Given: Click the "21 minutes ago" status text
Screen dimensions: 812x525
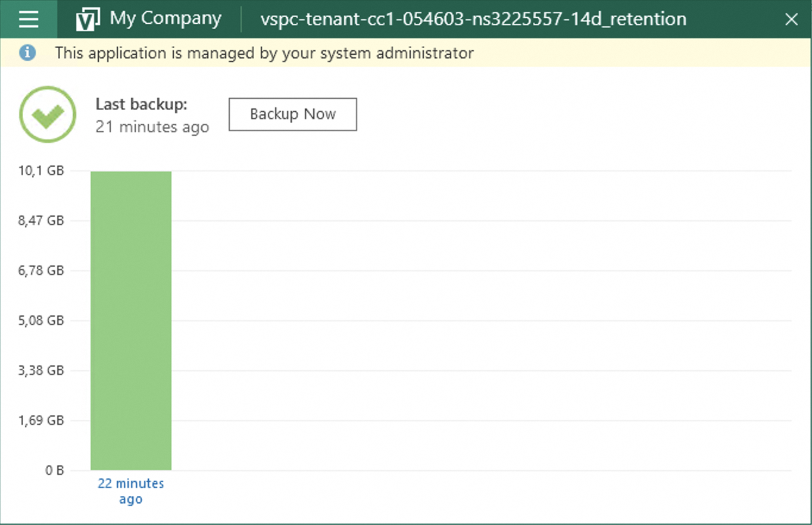Looking at the screenshot, I should [x=152, y=127].
